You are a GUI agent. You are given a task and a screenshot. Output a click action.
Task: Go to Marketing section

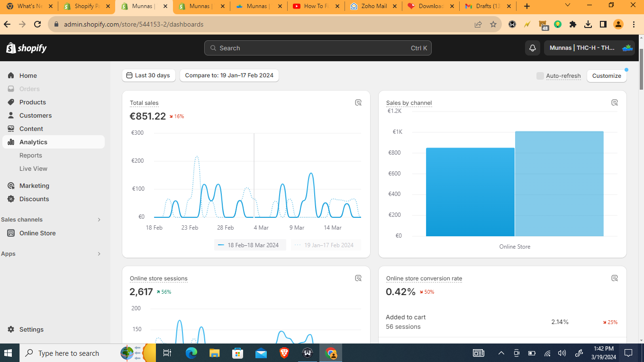point(34,186)
